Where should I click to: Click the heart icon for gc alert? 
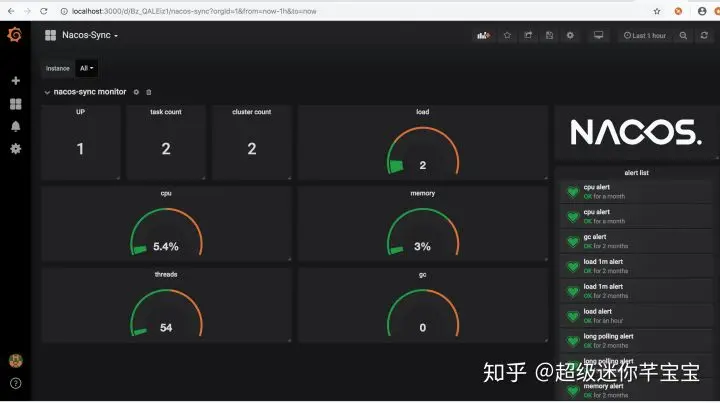tap(573, 241)
